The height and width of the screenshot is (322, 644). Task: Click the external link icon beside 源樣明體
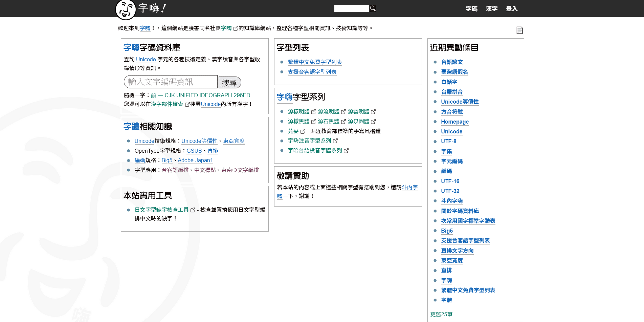314,111
